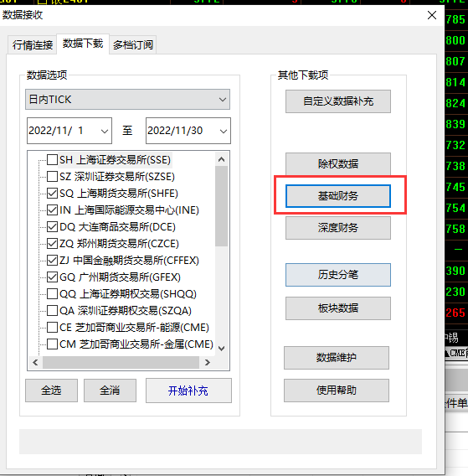Open 使用帮助 help
The width and height of the screenshot is (468, 476).
[337, 391]
